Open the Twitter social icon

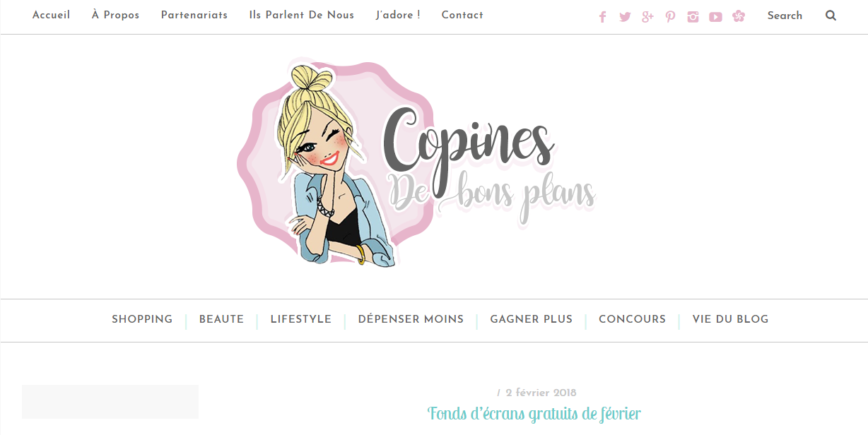tap(625, 17)
